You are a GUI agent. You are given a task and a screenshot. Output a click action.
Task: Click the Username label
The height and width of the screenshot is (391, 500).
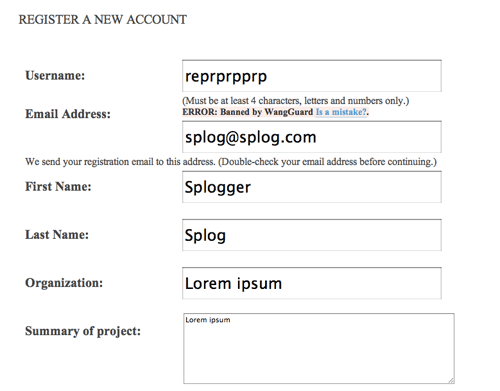click(55, 75)
